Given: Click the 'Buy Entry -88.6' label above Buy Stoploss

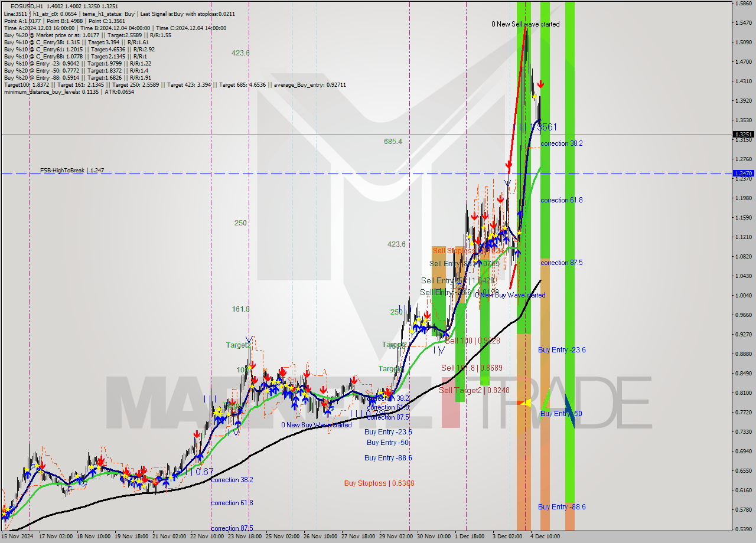Looking at the screenshot, I should [388, 458].
